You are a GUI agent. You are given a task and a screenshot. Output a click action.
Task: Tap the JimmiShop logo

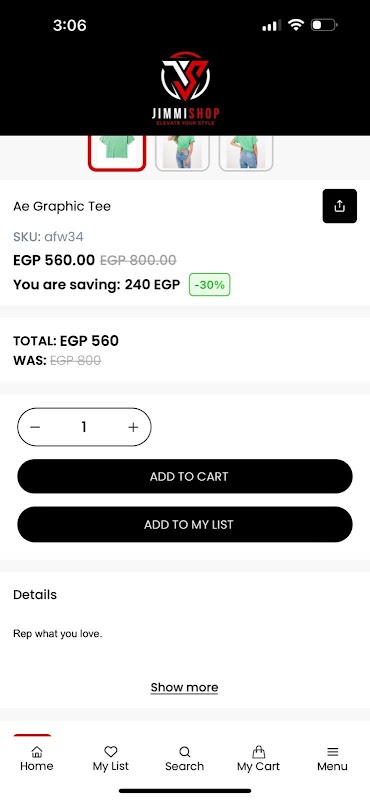(x=185, y=88)
